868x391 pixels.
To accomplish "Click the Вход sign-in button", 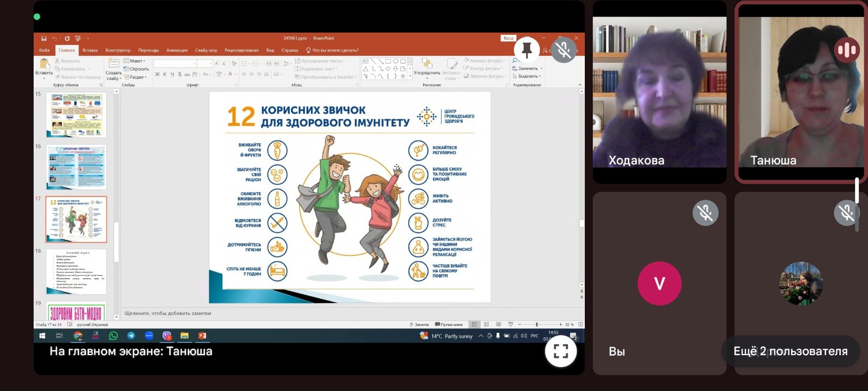I will [508, 38].
